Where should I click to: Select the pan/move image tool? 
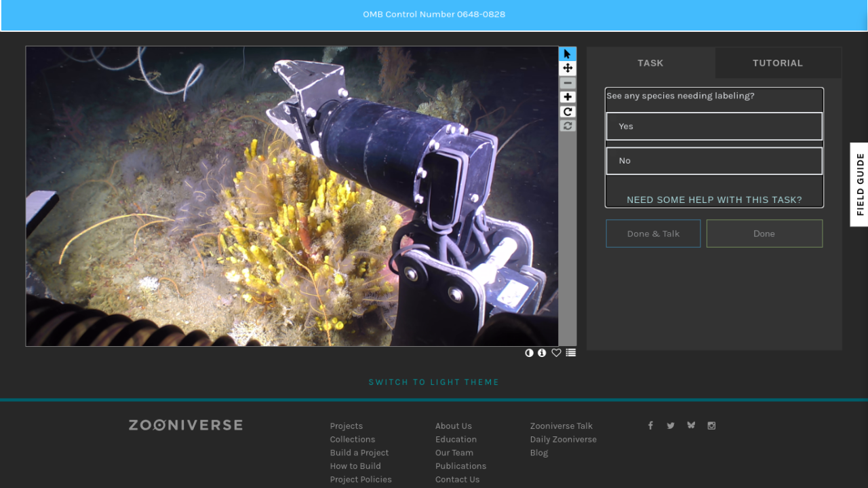(568, 68)
